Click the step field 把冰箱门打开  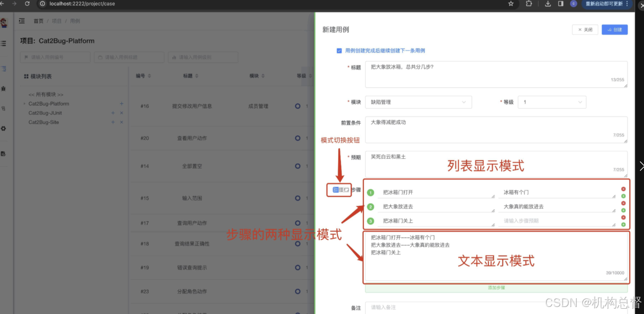436,192
